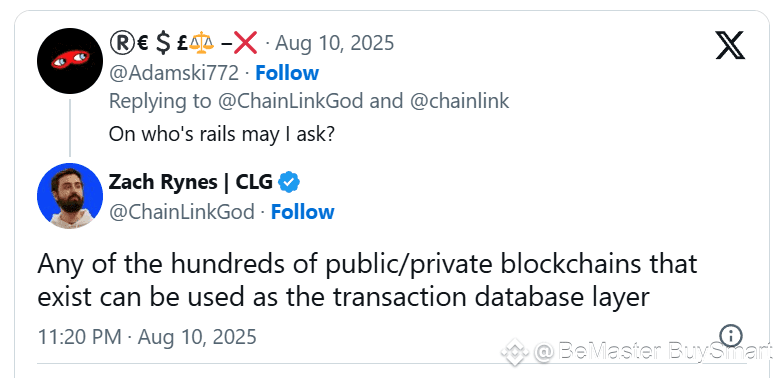The image size is (780, 378).
Task: Open the Aug 10, 2025 date beside display name
Action: (335, 43)
